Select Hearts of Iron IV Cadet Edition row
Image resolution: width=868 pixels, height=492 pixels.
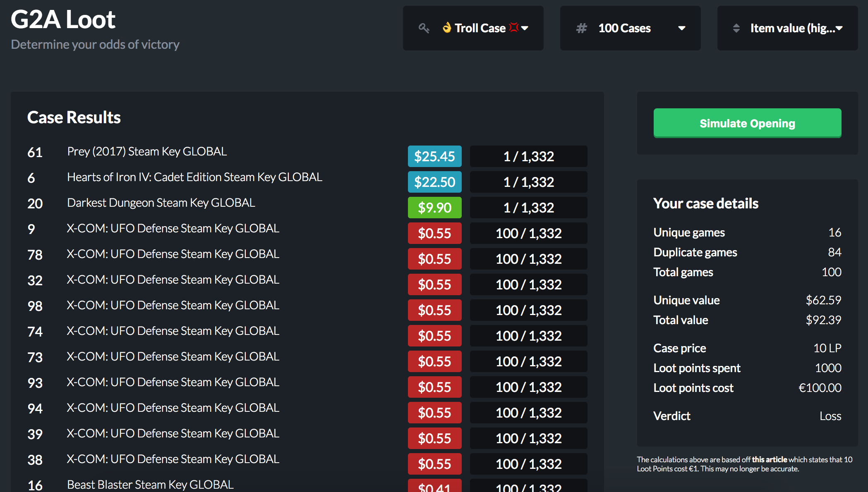coord(307,182)
